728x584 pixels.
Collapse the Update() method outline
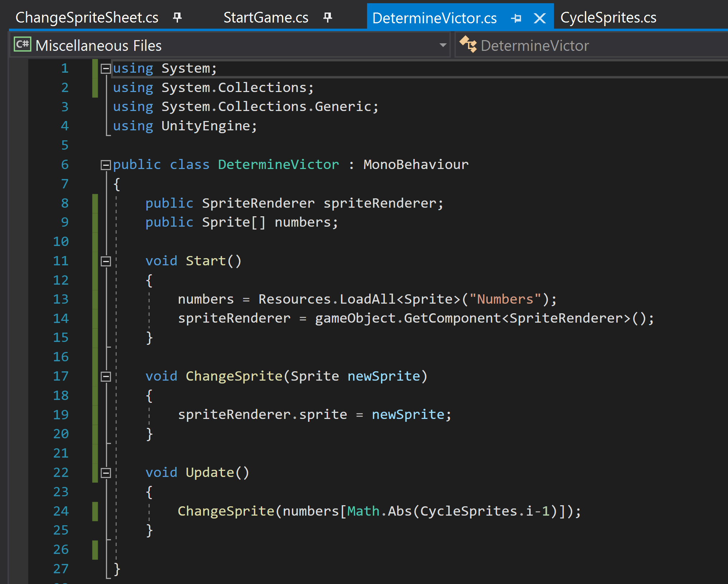pyautogui.click(x=106, y=473)
